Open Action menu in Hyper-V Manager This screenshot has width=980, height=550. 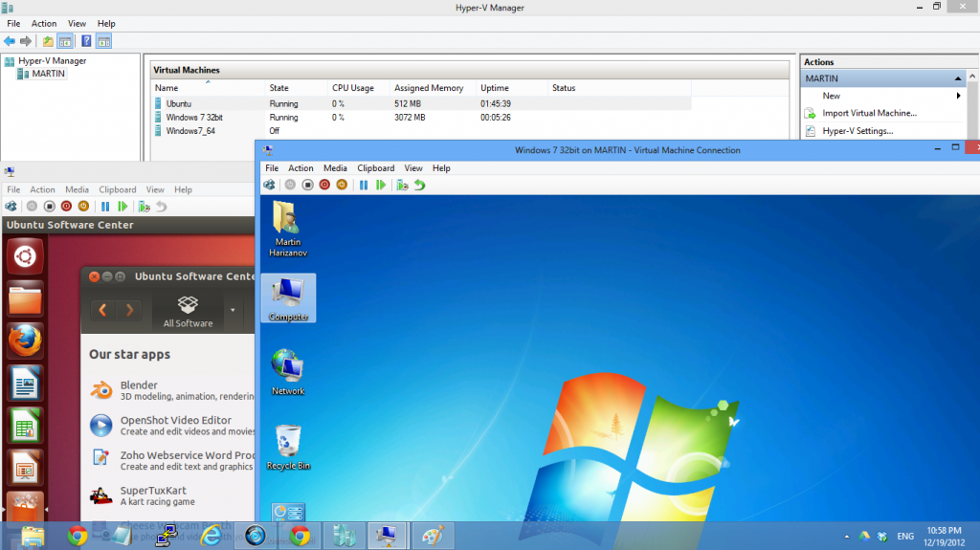click(x=44, y=24)
